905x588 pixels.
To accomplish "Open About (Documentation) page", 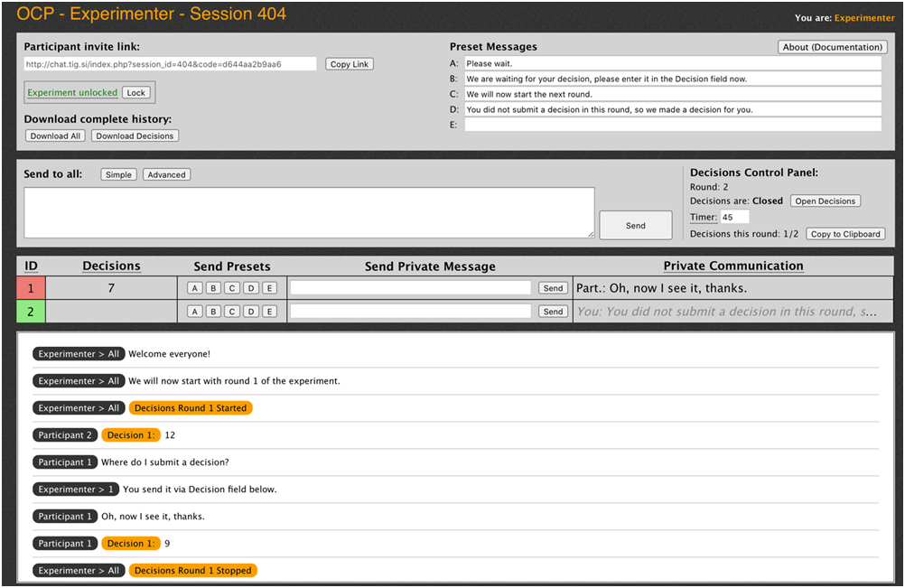I will pos(832,47).
